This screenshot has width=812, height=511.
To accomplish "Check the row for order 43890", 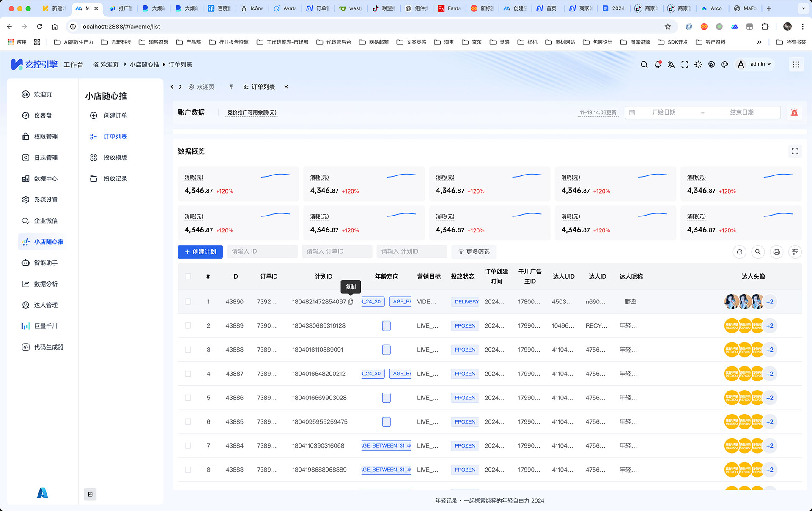I will point(188,301).
